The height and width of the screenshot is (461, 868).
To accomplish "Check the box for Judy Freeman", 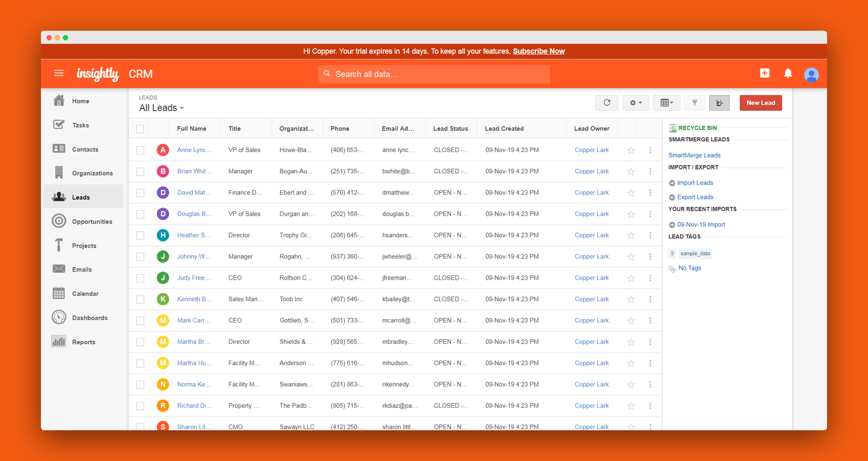I will (x=140, y=278).
